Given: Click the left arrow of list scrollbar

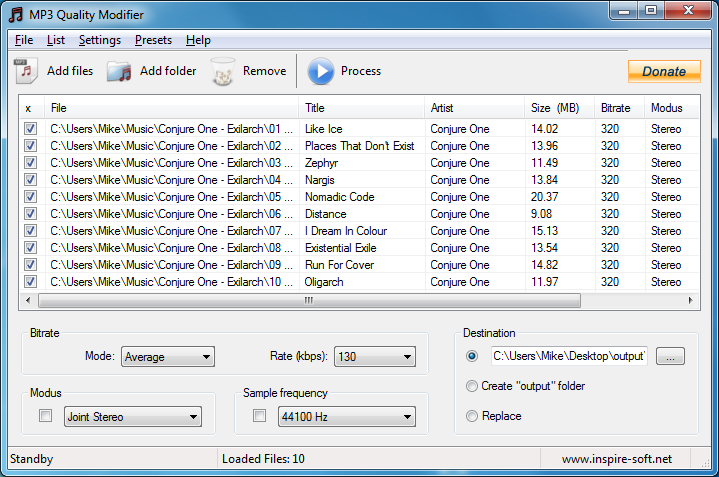Looking at the screenshot, I should [x=28, y=300].
